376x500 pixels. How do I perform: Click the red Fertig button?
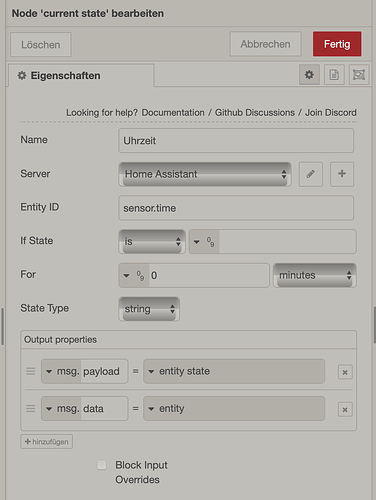click(337, 44)
